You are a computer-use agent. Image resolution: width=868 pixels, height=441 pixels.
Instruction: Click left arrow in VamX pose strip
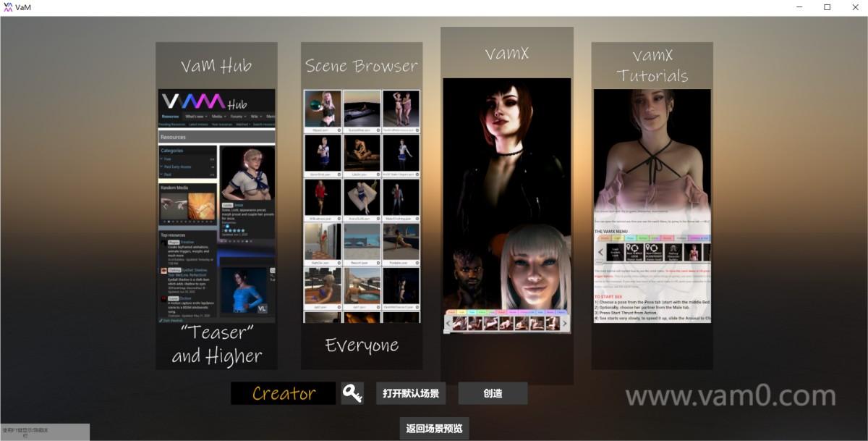[x=448, y=324]
